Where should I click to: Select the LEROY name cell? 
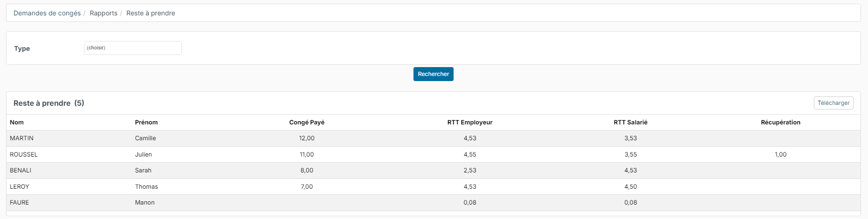[x=20, y=187]
